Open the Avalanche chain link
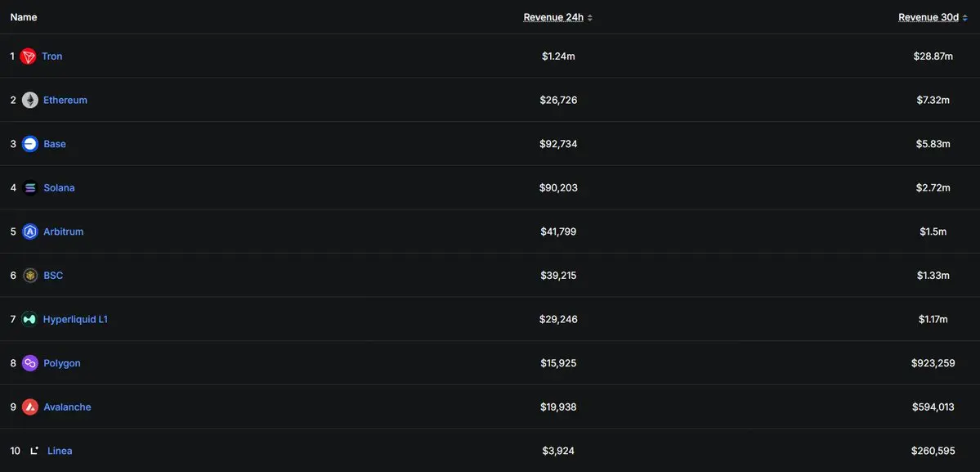Viewport: 980px width, 472px height. pos(67,407)
